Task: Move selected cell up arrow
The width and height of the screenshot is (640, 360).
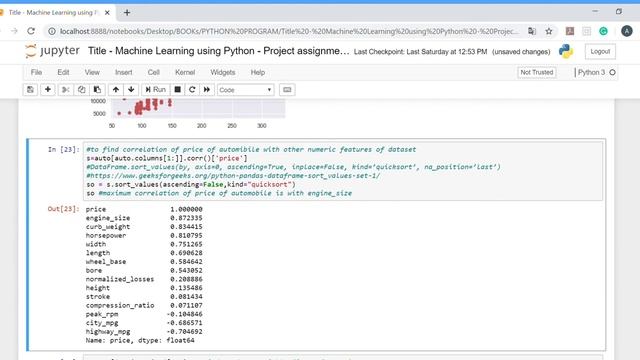Action: click(x=116, y=90)
